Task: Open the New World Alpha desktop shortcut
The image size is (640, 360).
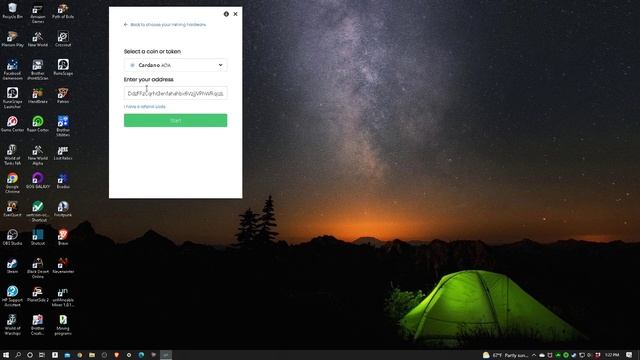Action: pyautogui.click(x=38, y=155)
